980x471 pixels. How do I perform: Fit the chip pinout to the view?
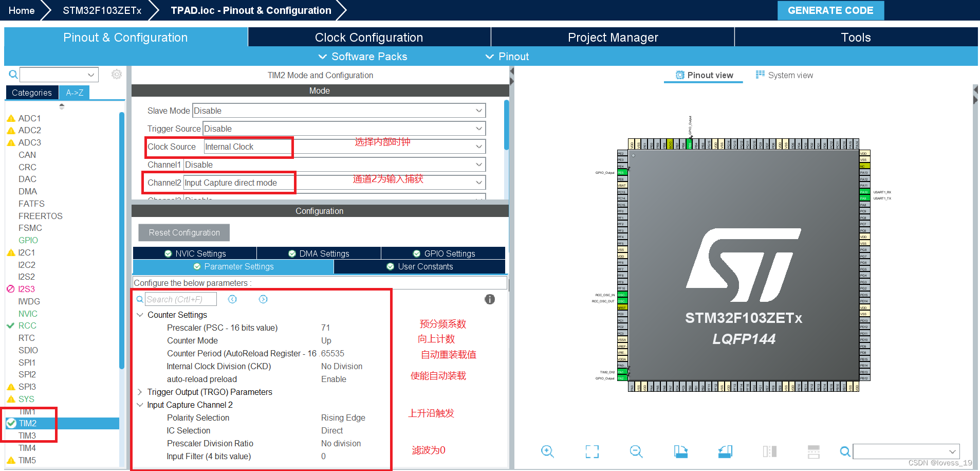tap(592, 451)
